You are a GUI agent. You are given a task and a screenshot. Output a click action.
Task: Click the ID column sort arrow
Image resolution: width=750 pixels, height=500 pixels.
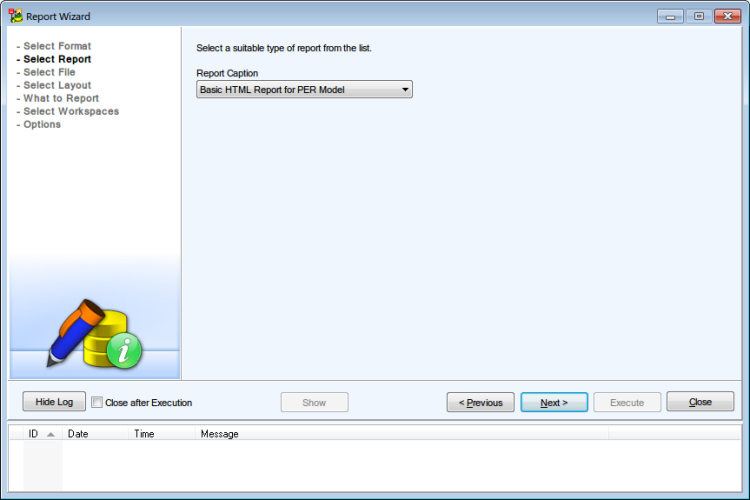click(51, 434)
